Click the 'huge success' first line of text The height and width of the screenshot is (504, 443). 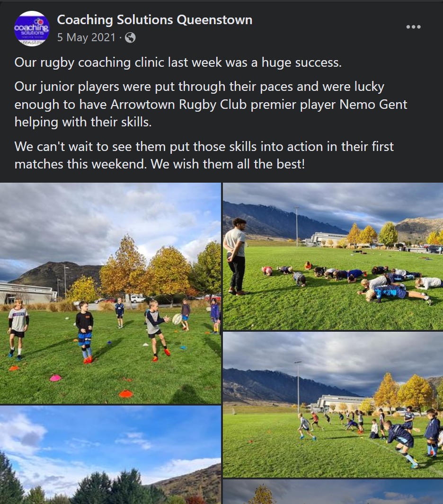coord(178,62)
